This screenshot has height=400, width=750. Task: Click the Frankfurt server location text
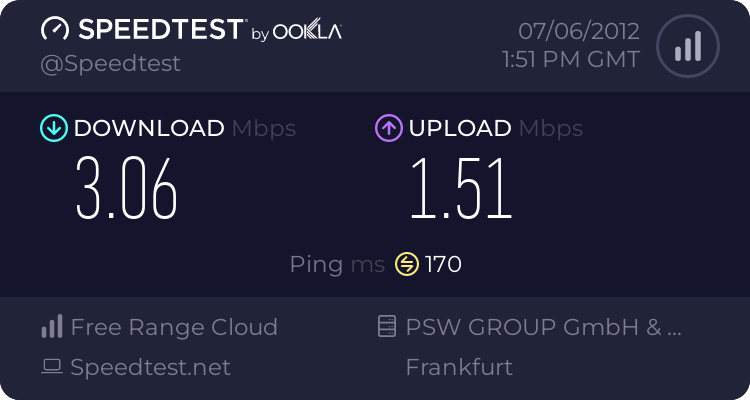coord(459,367)
